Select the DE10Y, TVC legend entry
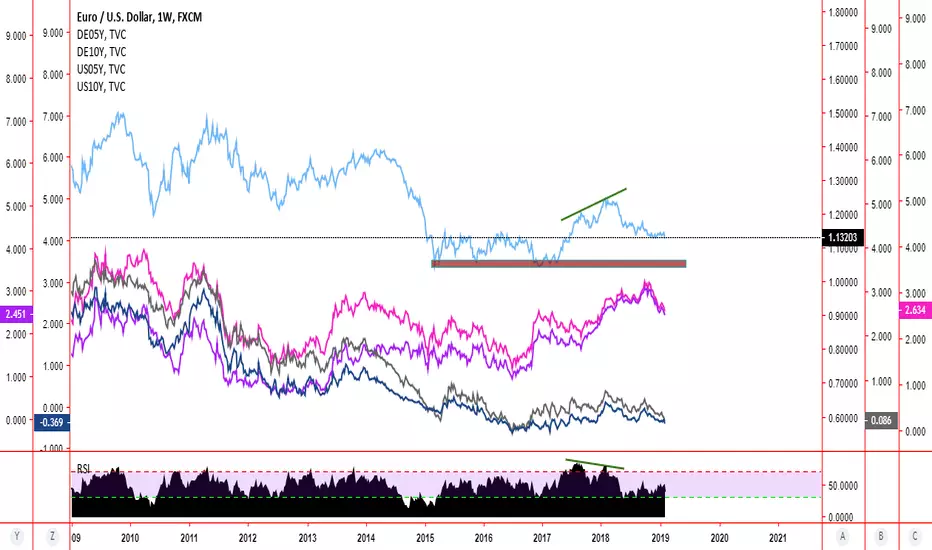The height and width of the screenshot is (550, 932). 101,52
